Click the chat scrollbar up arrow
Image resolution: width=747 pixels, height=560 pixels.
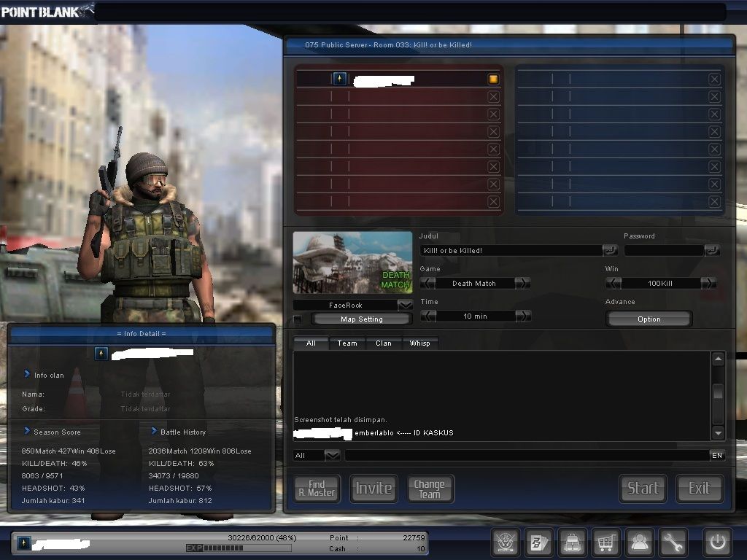(x=718, y=359)
